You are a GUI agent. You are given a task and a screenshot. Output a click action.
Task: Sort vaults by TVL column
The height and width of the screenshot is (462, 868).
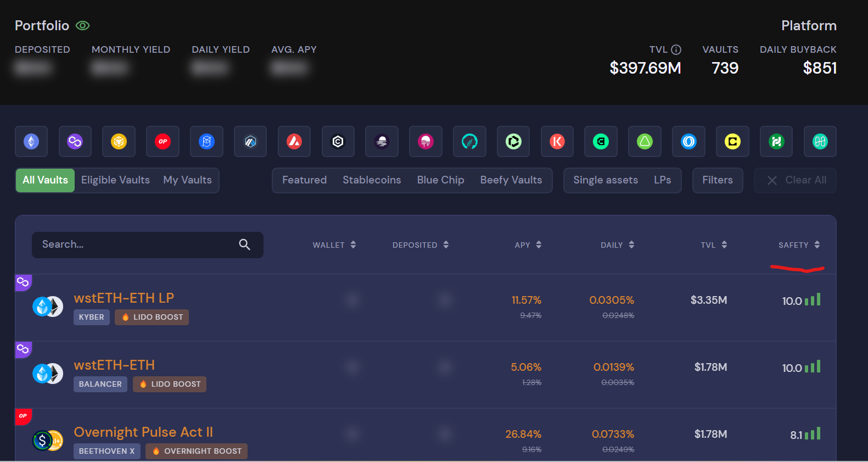pos(714,245)
